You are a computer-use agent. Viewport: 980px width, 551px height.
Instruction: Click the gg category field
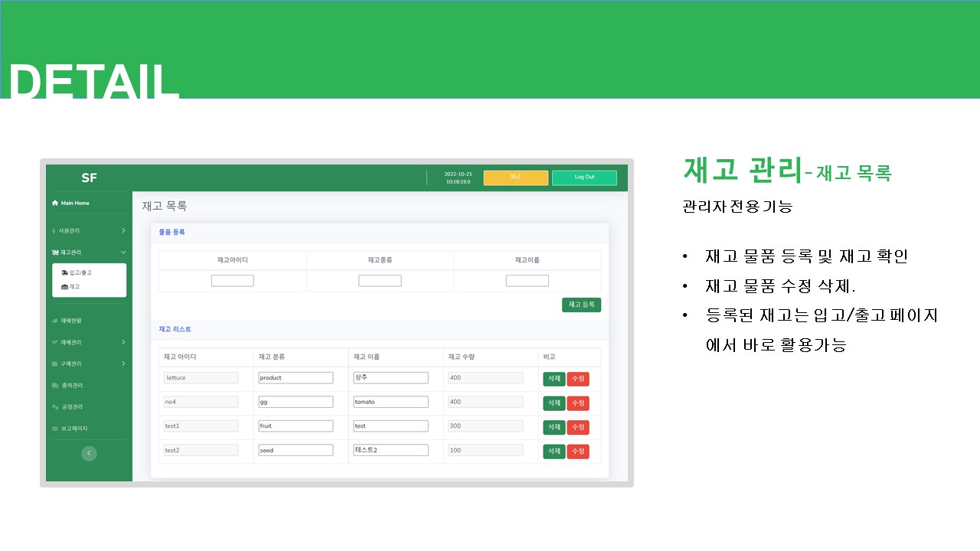click(x=296, y=402)
